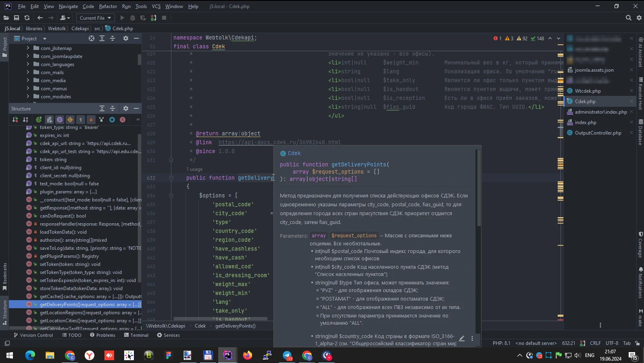Click Run with Coverage icon

pos(143,18)
